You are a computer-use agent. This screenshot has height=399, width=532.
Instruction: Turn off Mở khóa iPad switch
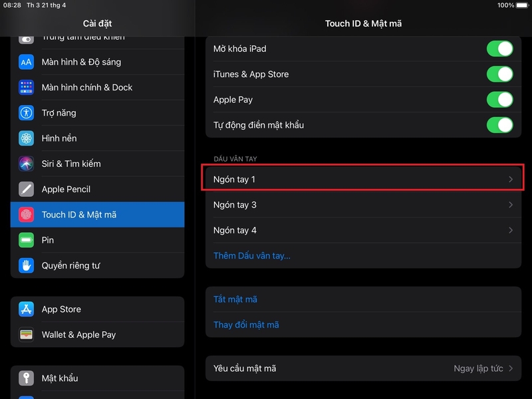click(x=500, y=49)
